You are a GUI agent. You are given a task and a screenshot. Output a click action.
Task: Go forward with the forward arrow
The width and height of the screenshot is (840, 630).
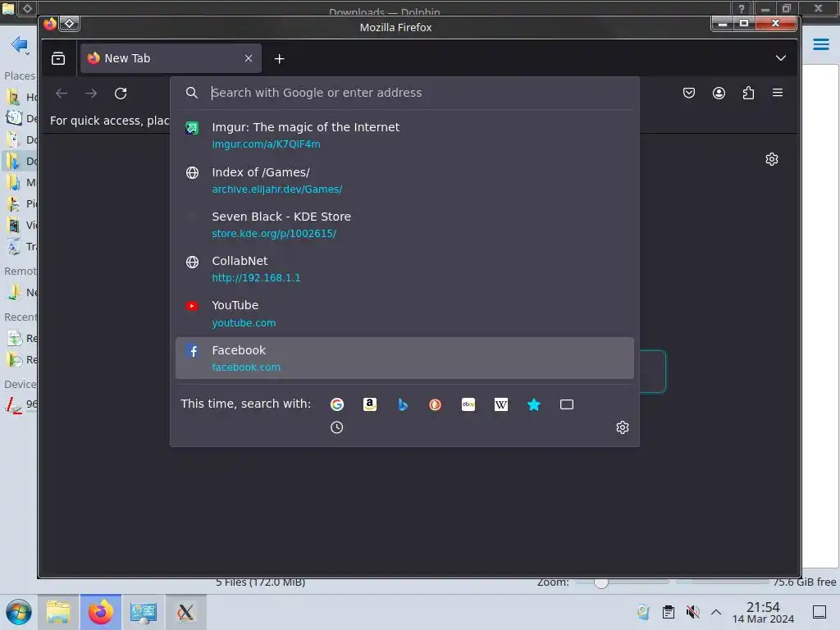[x=91, y=94]
